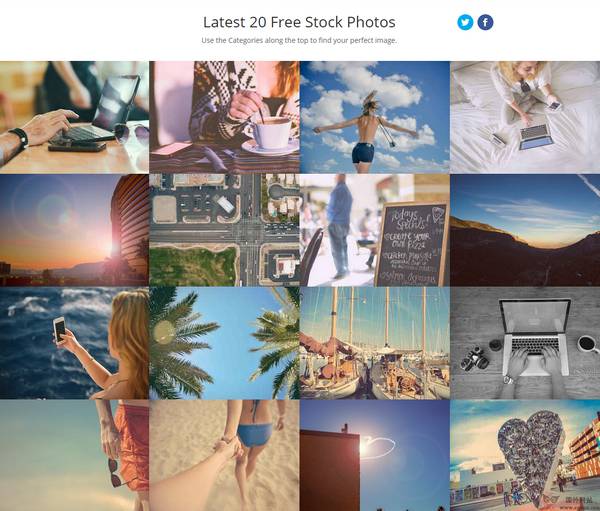Open the sailboats in marina photo
This screenshot has width=600, height=511.
(x=375, y=343)
